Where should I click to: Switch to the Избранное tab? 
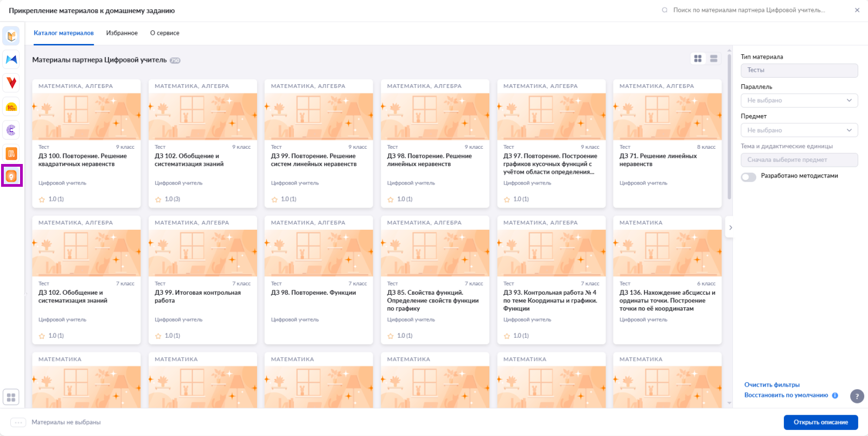click(122, 33)
